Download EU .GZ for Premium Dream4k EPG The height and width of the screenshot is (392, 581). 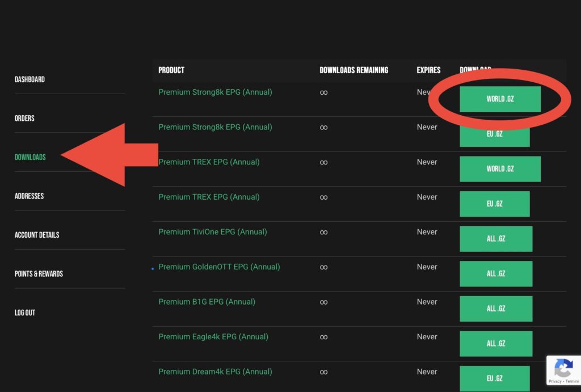[494, 378]
